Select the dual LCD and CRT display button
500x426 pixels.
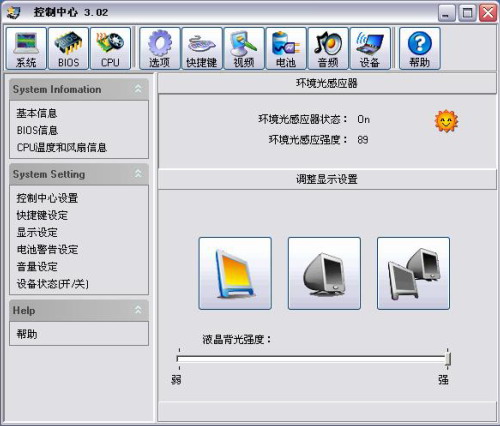pos(413,273)
